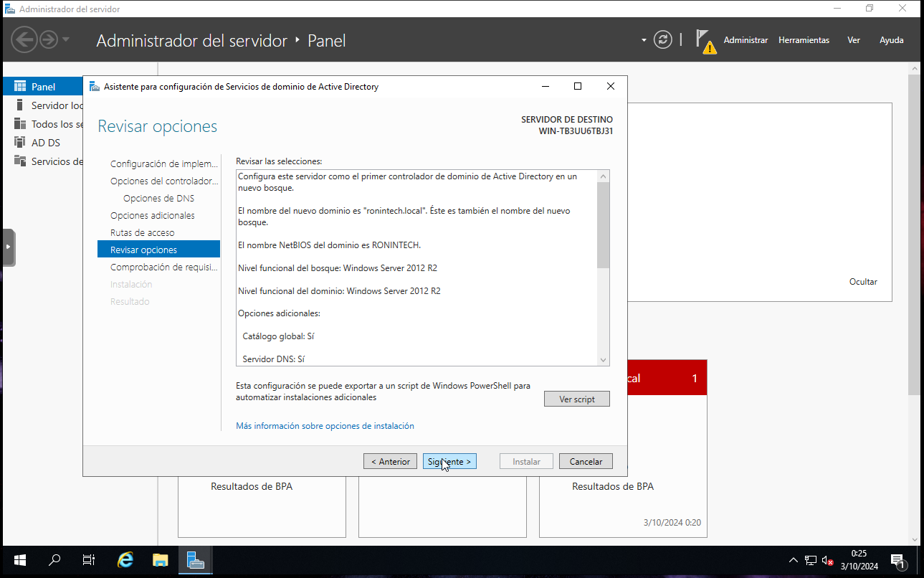Viewport: 924px width, 578px height.
Task: Click the up arrow of the review box scrollbar
Action: (x=603, y=176)
